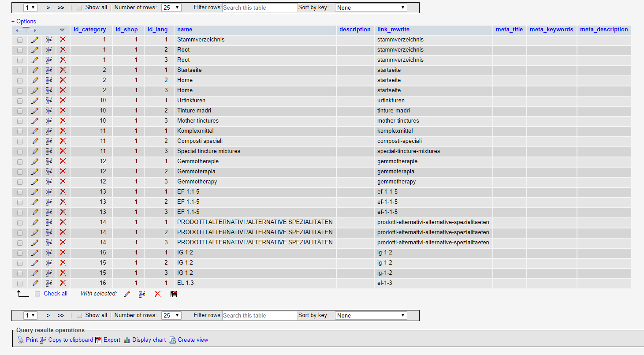Copy the Gemmotherapy row using copy icon
Image resolution: width=644 pixels, height=355 pixels.
49,182
